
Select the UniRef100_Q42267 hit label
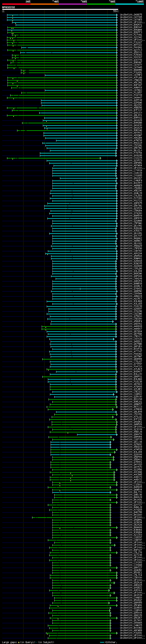pyautogui.click(x=131, y=178)
